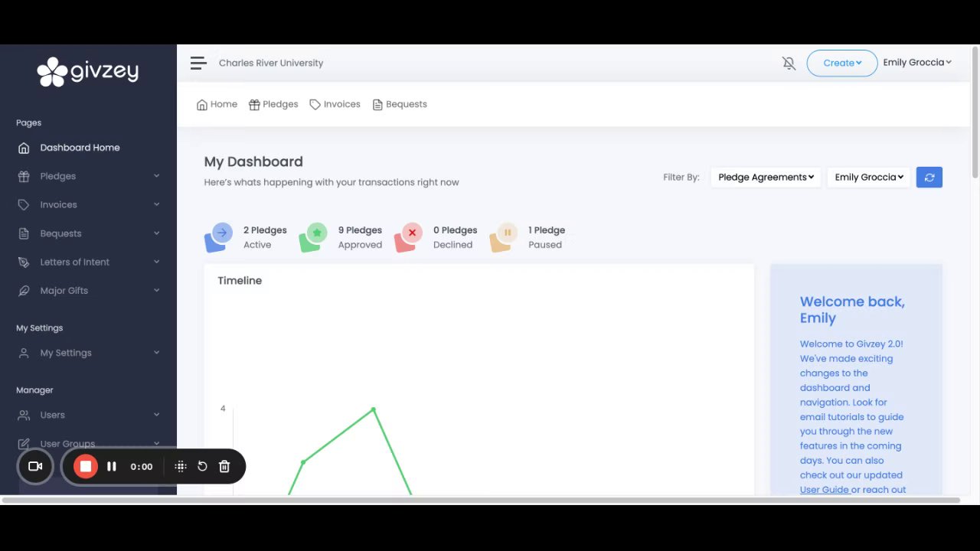Expand Letters of Intent sidebar section
Viewport: 980px width, 551px height.
click(x=156, y=262)
